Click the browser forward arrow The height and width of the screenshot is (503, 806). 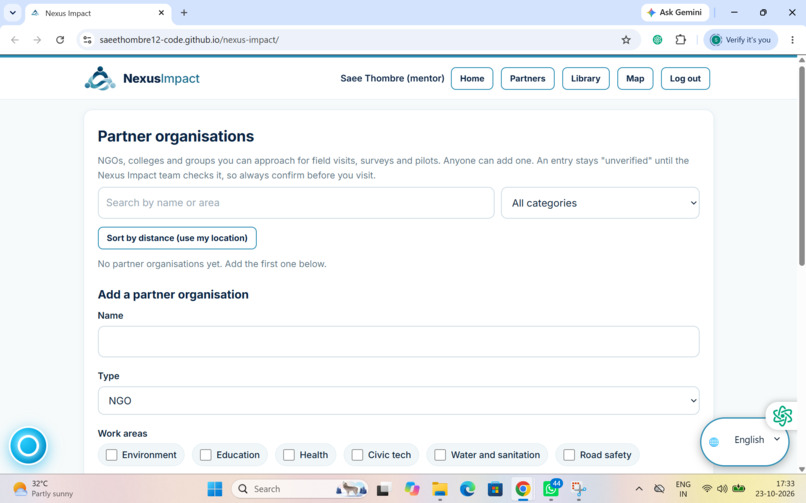(x=37, y=40)
